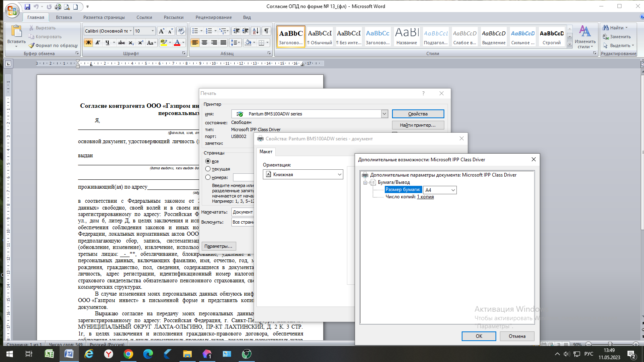Click the Sort A-Z icon
Screen dimensions: 644x362
(x=256, y=31)
